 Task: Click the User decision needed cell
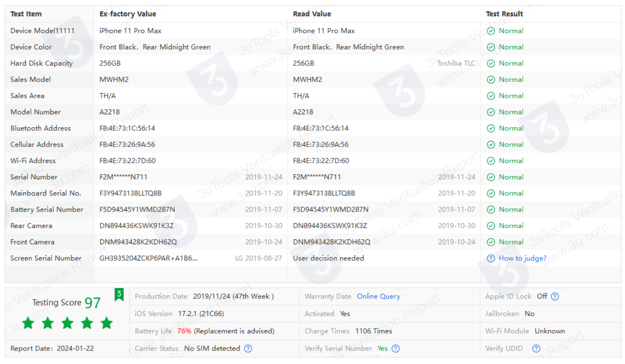(x=328, y=258)
